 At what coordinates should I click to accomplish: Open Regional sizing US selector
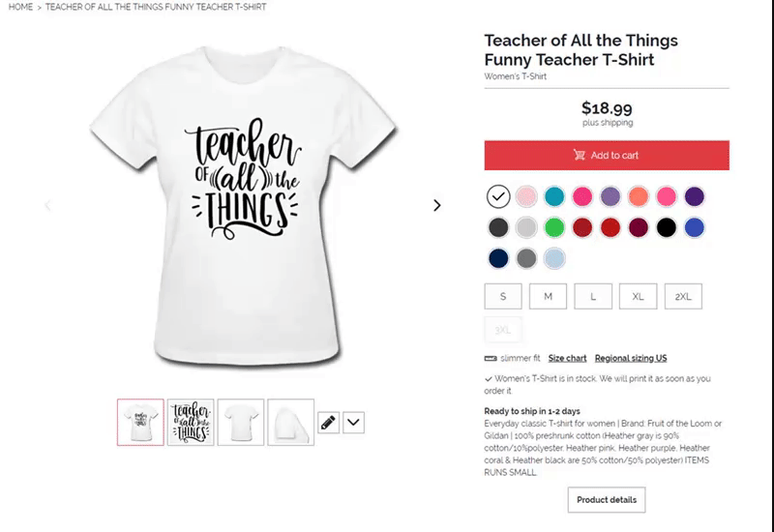coord(631,358)
